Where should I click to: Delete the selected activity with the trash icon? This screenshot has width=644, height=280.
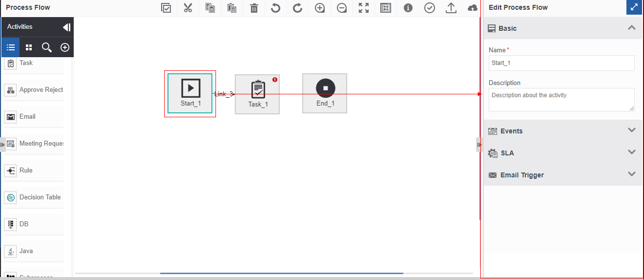[254, 8]
